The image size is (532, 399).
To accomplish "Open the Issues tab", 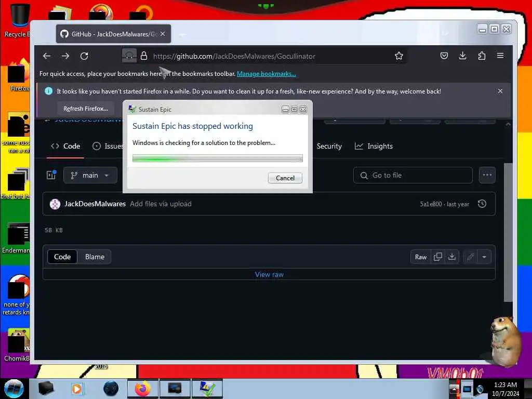I will 108,146.
